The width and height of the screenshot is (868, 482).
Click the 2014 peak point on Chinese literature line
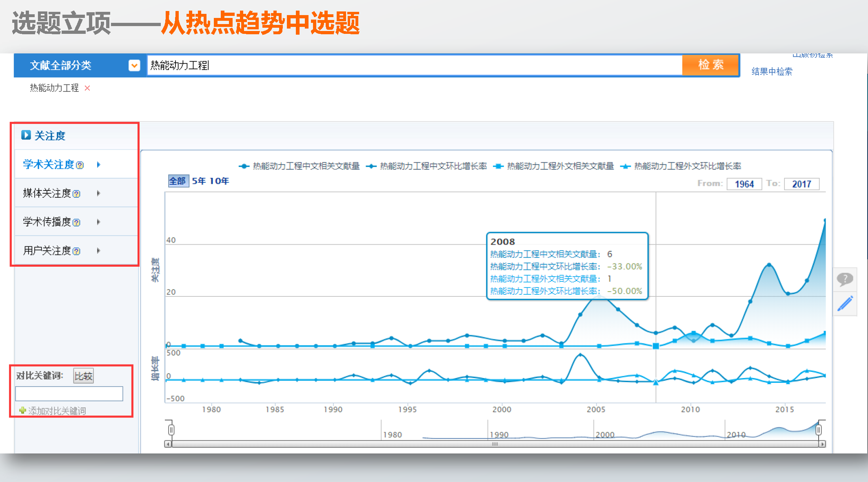click(769, 265)
